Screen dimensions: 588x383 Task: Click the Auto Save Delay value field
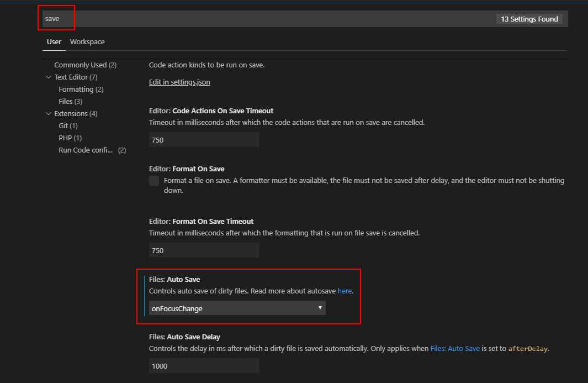click(204, 366)
